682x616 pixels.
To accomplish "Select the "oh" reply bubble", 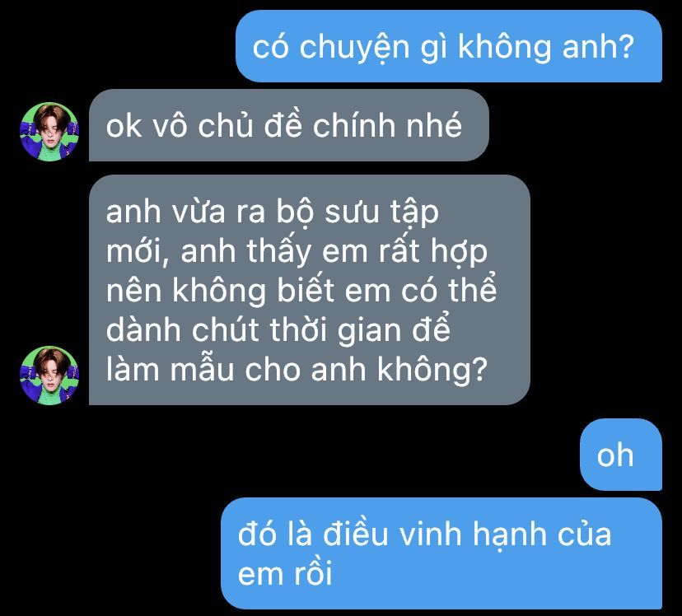I will (x=621, y=455).
